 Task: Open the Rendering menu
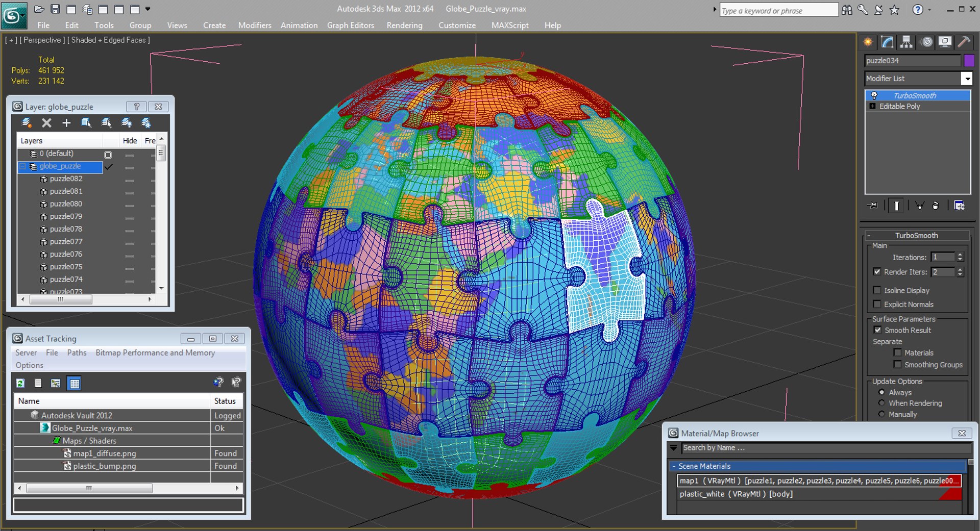pyautogui.click(x=404, y=25)
